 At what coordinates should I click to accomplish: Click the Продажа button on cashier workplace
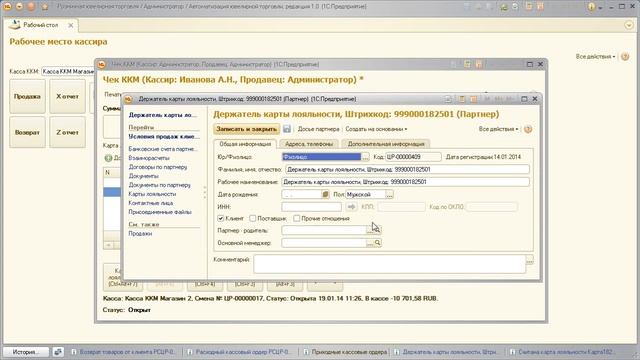click(x=27, y=96)
